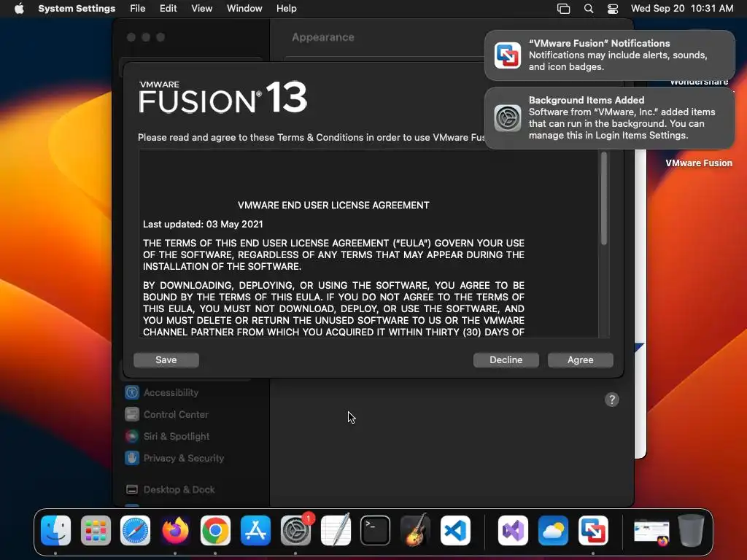Image resolution: width=747 pixels, height=560 pixels.
Task: Open the minimized Firefox window in the Dock
Action: click(651, 532)
